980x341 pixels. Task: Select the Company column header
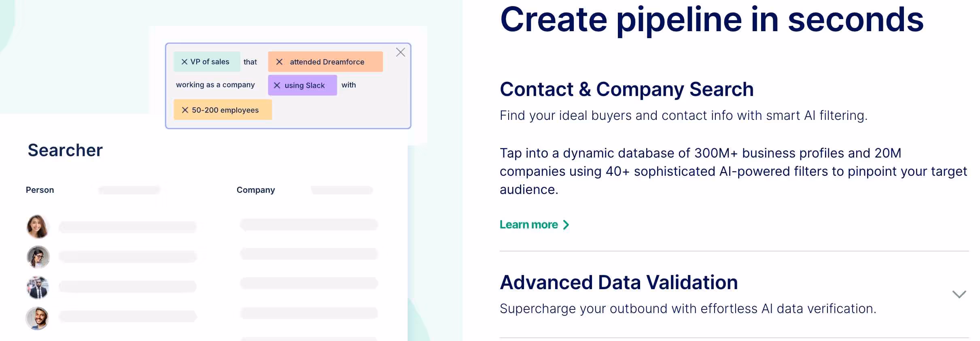click(x=256, y=190)
